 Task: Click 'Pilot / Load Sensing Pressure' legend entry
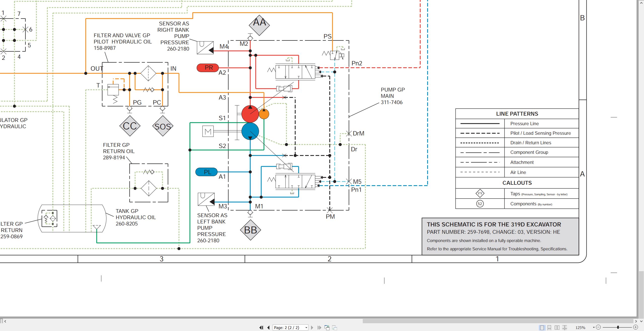[541, 133]
